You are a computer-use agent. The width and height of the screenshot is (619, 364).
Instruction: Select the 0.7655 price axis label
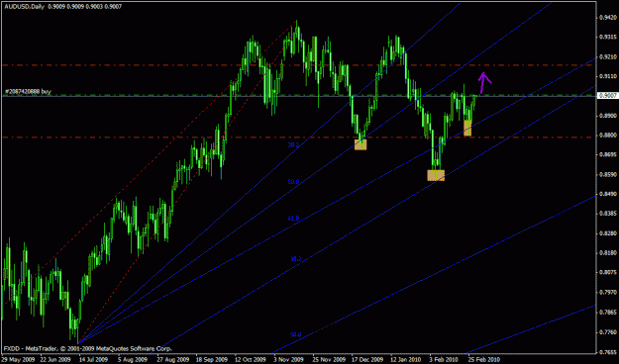click(608, 352)
